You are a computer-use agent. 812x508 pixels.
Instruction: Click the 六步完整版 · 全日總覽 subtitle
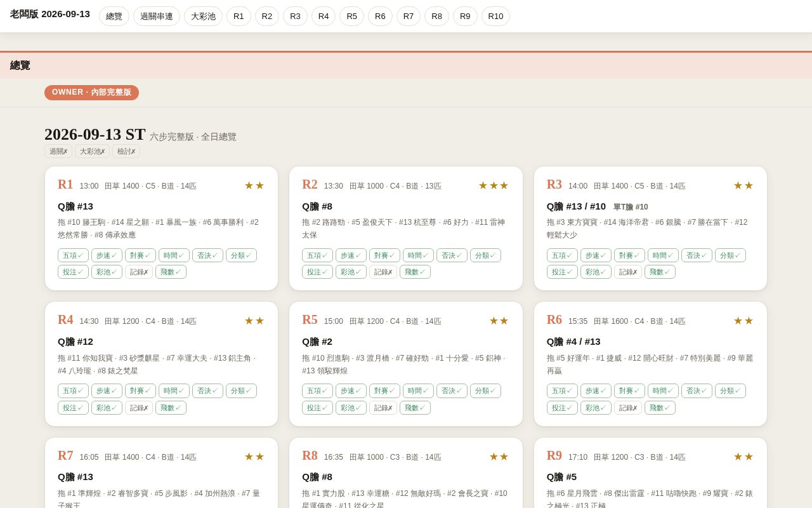tap(193, 137)
